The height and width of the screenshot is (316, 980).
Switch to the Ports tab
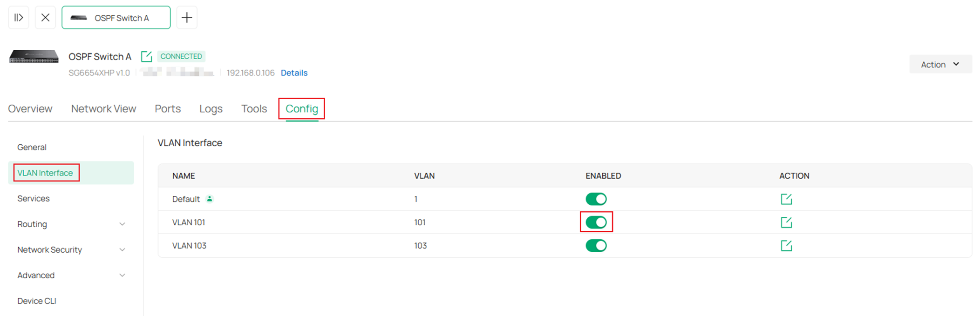(x=167, y=108)
